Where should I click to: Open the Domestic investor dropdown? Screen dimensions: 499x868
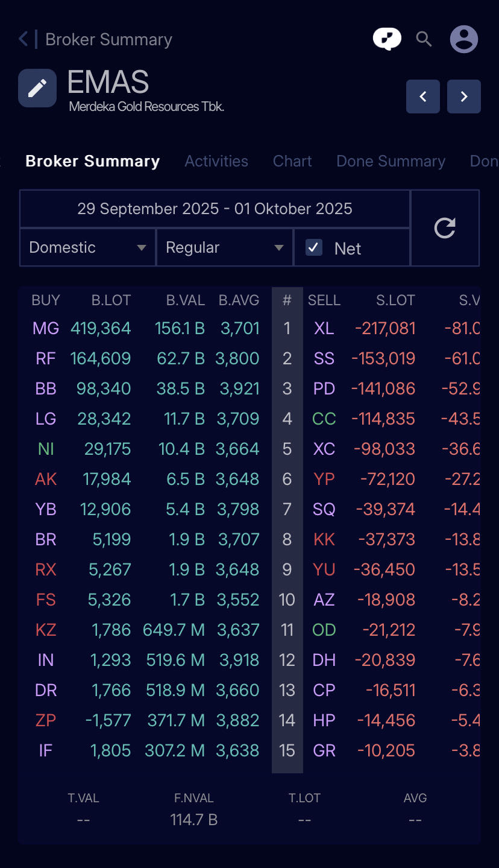coord(88,247)
